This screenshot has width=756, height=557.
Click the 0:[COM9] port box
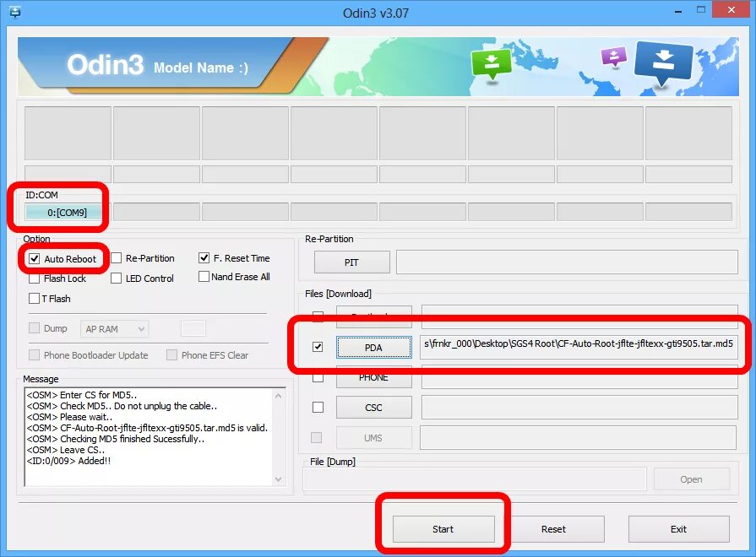point(67,213)
